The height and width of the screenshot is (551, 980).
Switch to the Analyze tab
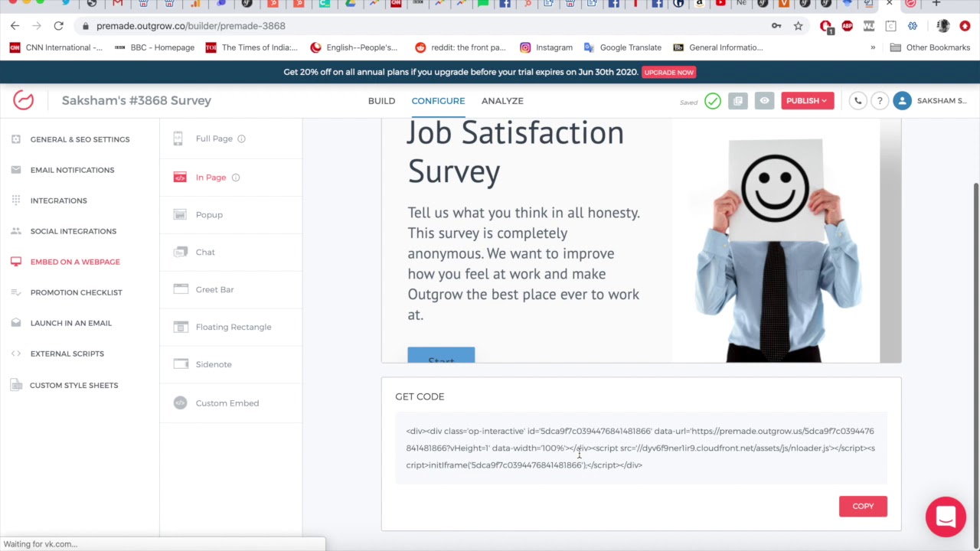[x=502, y=101]
